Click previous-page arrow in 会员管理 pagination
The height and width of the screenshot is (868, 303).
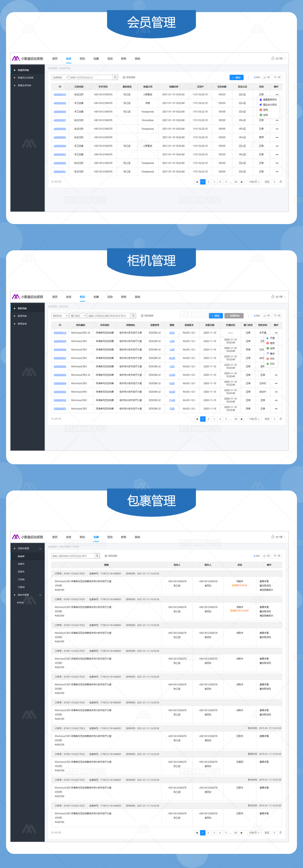(197, 182)
